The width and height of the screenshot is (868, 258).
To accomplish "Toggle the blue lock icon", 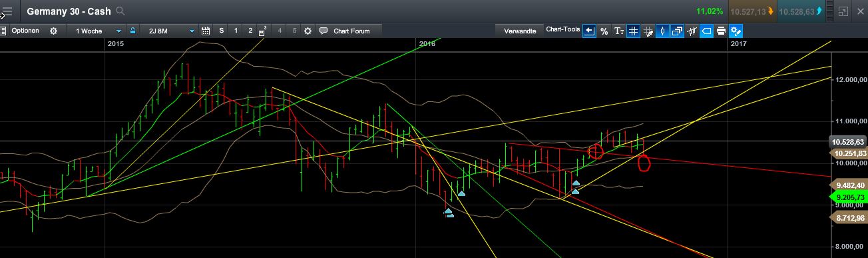I will coord(132,31).
